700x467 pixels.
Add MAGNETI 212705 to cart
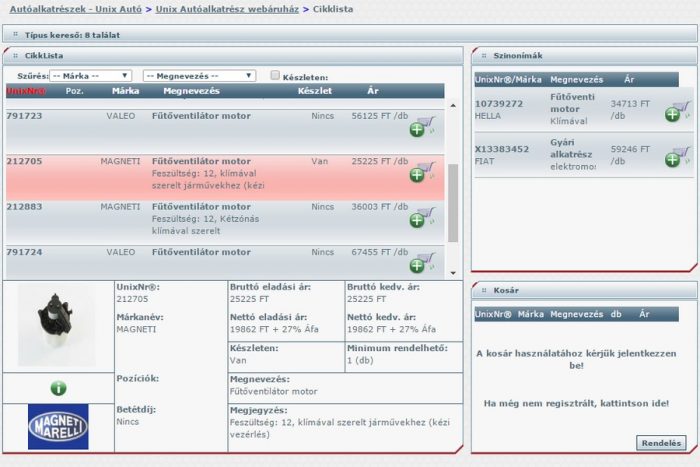pyautogui.click(x=421, y=172)
